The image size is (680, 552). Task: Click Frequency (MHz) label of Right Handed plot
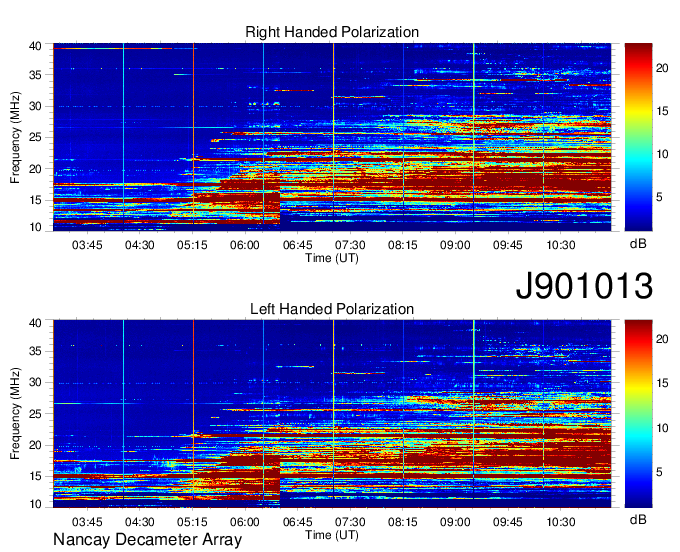click(x=15, y=137)
